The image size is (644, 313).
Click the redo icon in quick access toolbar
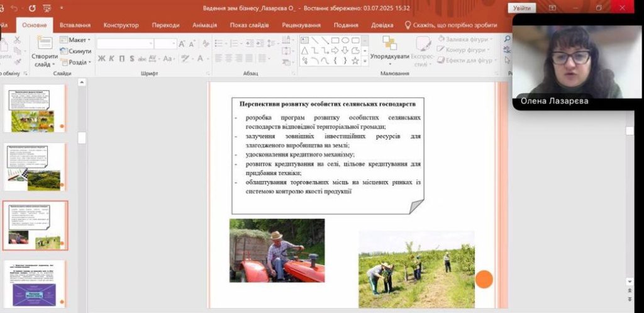tap(31, 8)
